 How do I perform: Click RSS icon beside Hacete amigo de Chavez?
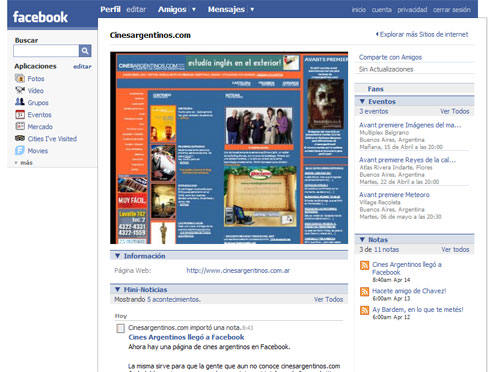click(365, 292)
